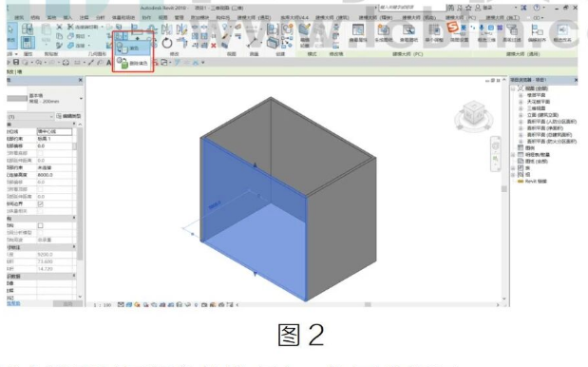Select Revit 链接 in project browser

click(x=536, y=182)
